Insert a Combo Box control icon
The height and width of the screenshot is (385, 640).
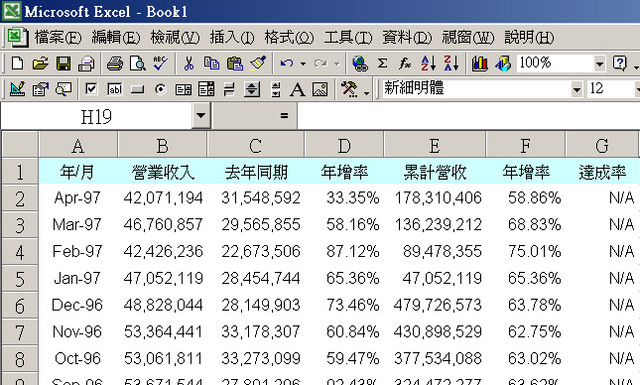(x=206, y=89)
